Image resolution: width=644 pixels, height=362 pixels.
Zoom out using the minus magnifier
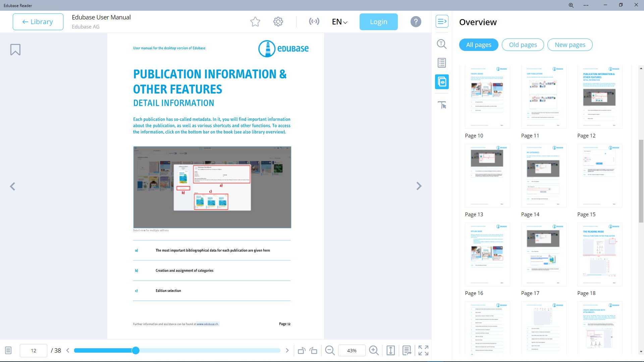(x=330, y=351)
